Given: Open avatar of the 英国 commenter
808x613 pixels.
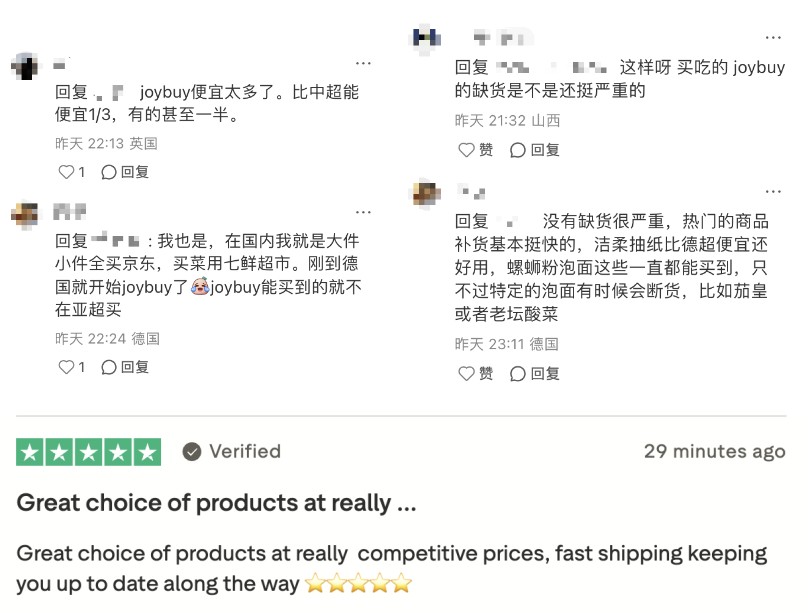Looking at the screenshot, I should point(25,67).
